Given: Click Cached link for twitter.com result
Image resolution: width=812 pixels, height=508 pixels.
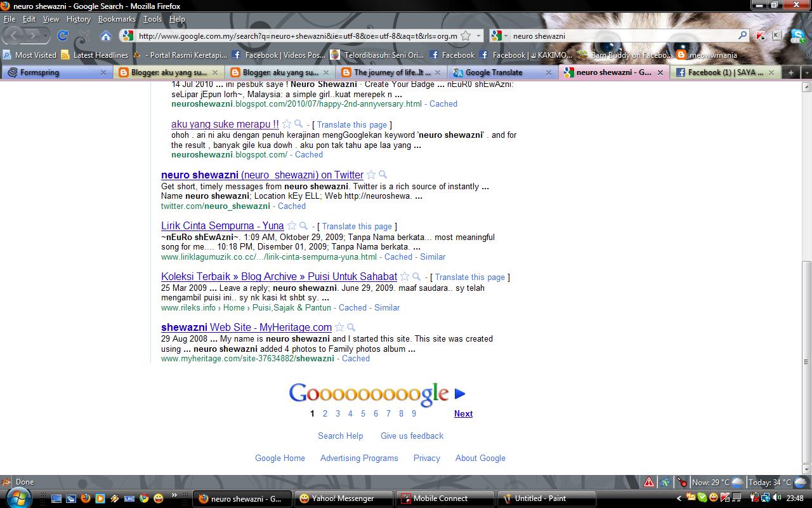Looking at the screenshot, I should tap(292, 206).
